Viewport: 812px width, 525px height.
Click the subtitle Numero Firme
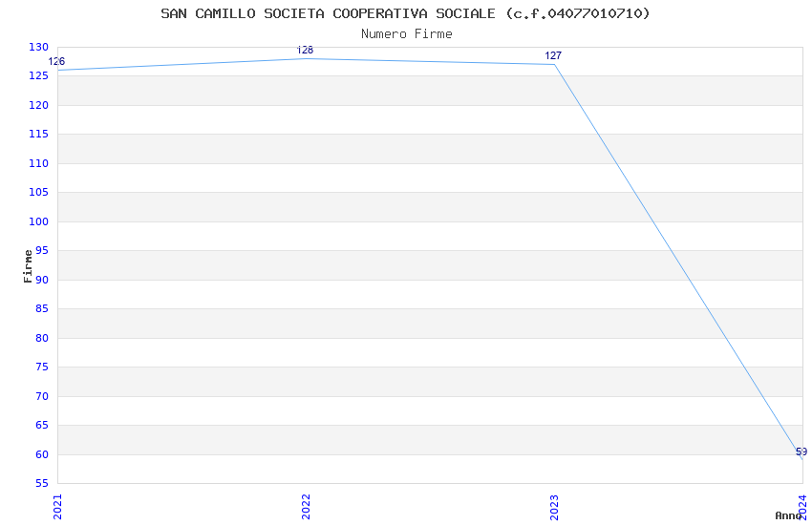[407, 34]
